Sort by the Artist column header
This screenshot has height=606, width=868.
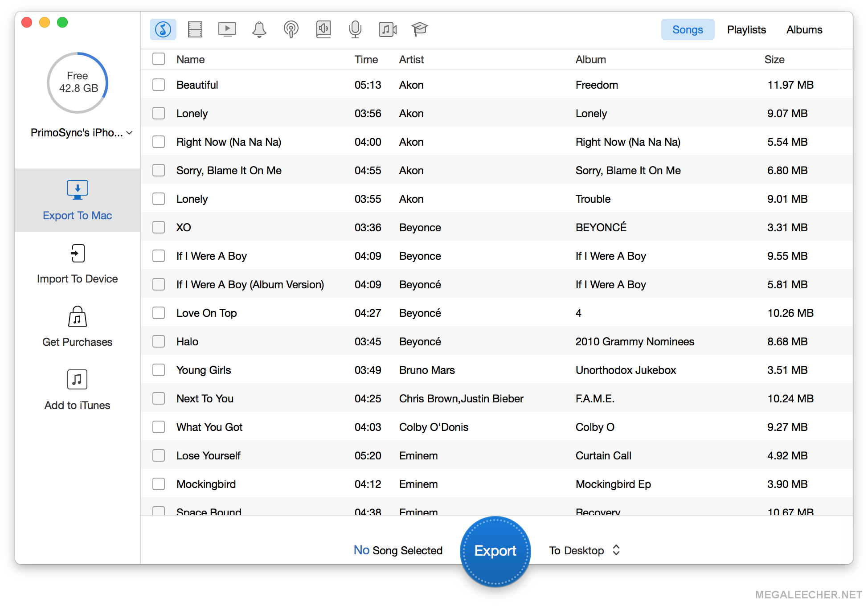(x=411, y=59)
